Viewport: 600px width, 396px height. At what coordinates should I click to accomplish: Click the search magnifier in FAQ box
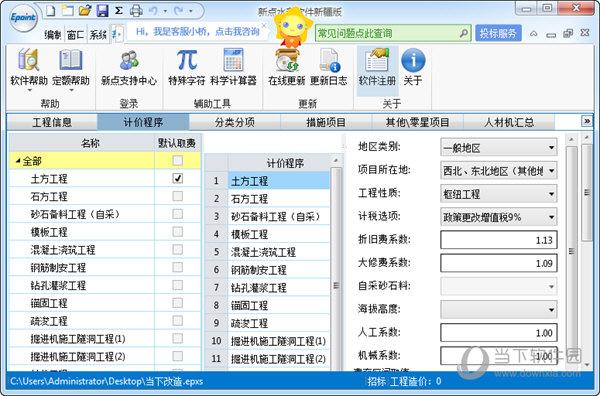[463, 33]
